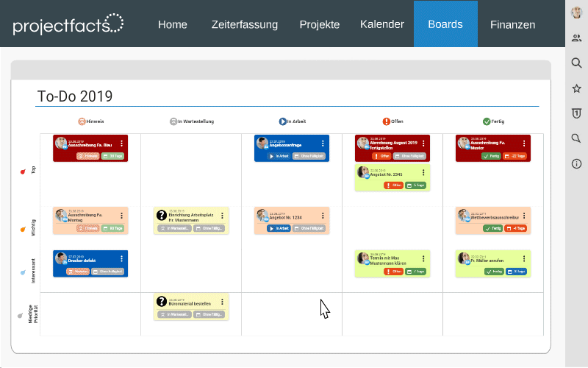Click the In Wartestellung column header icon

[173, 121]
